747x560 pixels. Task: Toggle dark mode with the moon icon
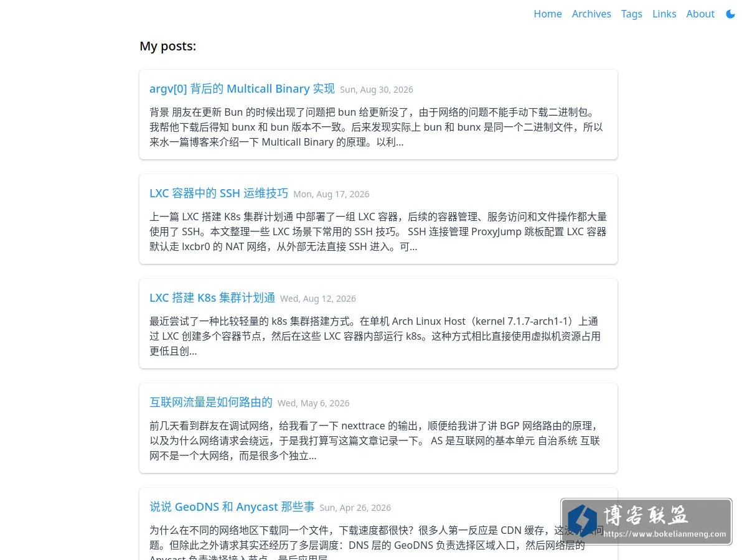click(x=730, y=14)
